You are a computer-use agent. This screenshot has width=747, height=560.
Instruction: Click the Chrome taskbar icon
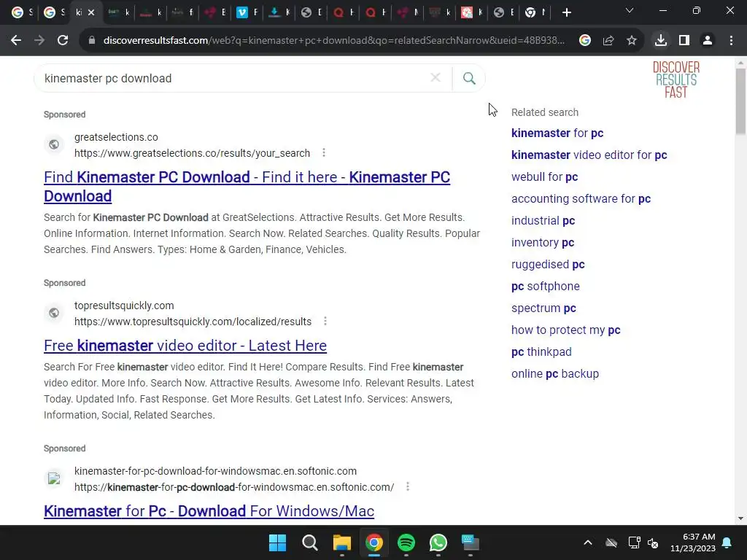tap(374, 542)
